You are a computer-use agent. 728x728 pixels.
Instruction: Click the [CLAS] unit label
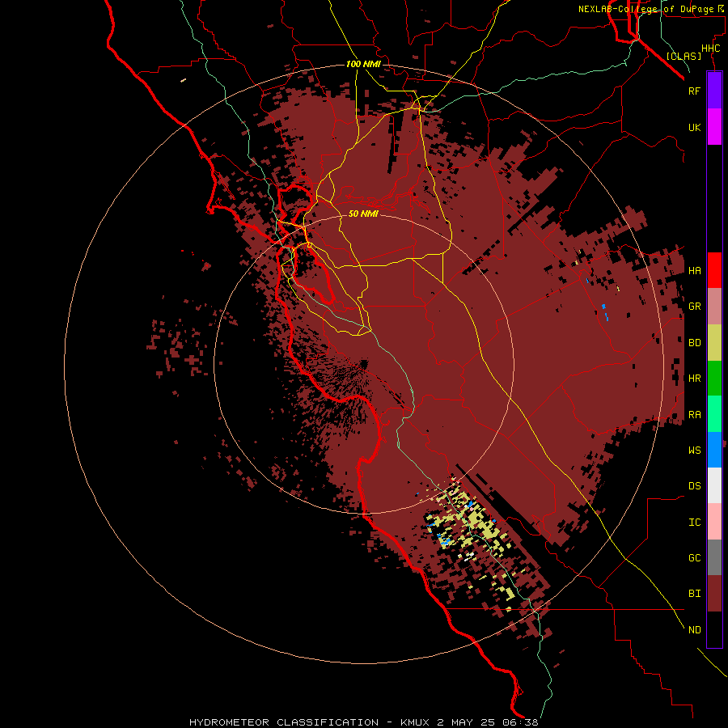[684, 56]
